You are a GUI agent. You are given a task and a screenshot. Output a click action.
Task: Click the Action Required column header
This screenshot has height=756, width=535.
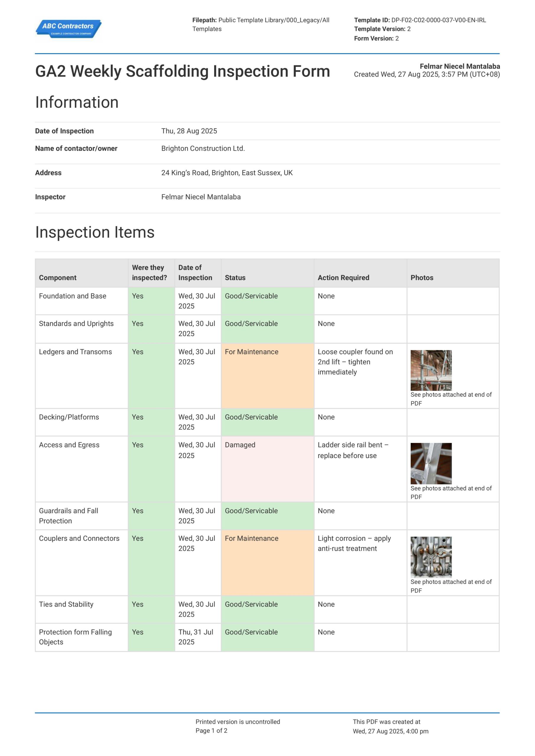[x=343, y=278]
